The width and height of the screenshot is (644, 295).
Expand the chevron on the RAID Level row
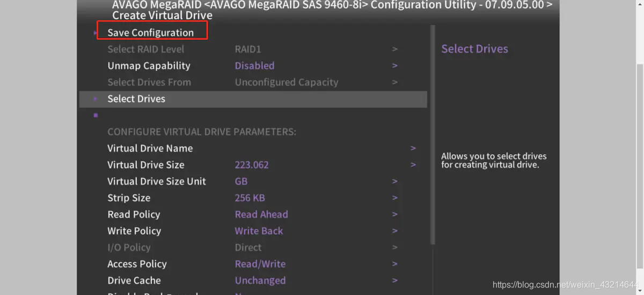point(395,49)
